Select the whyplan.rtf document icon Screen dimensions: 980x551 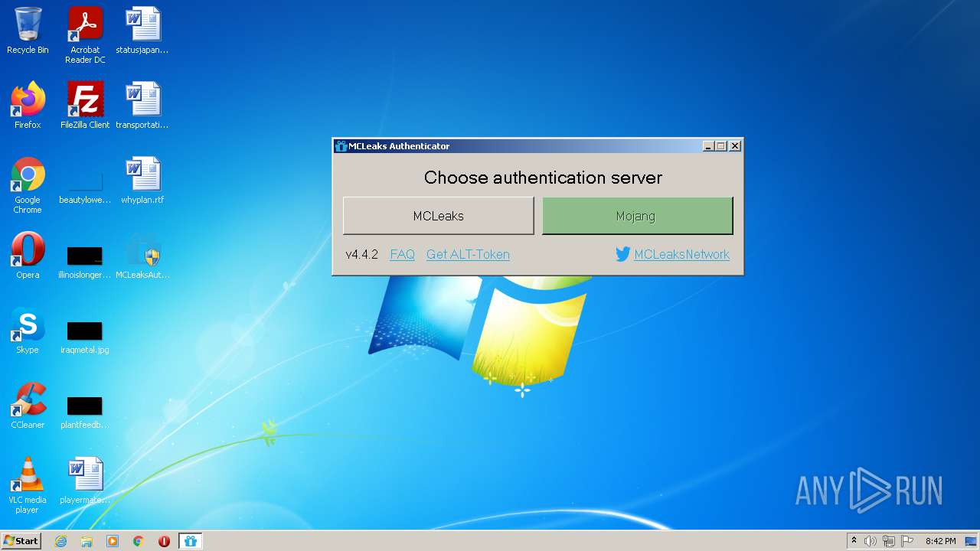click(x=142, y=181)
